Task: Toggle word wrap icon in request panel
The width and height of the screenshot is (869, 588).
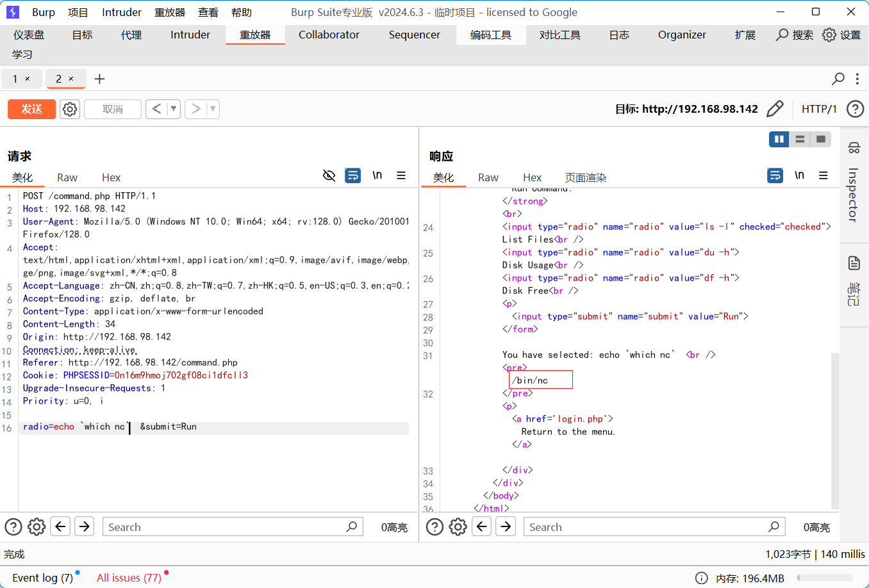Action: tap(353, 176)
